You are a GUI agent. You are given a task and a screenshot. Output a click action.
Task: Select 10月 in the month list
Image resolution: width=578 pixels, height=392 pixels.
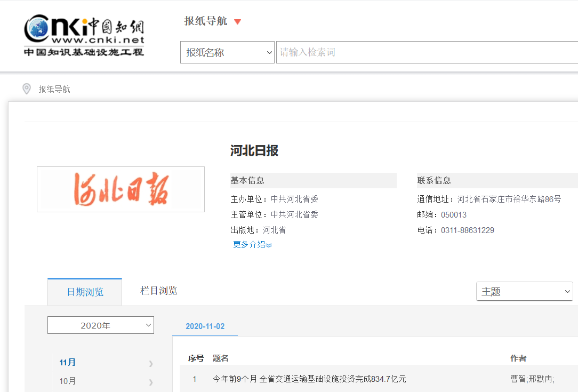(68, 381)
